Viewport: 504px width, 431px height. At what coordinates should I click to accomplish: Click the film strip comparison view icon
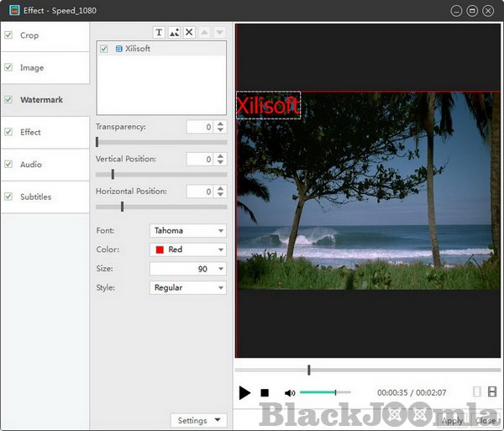(492, 392)
